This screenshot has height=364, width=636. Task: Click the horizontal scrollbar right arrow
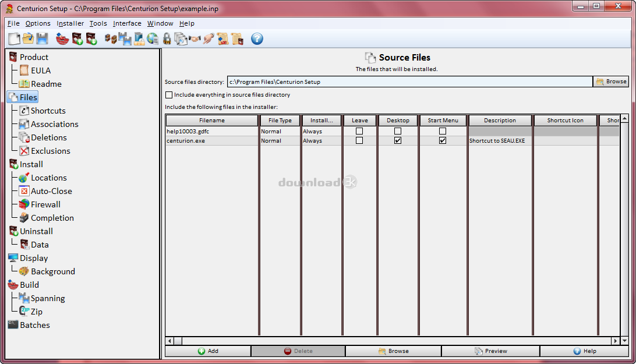pos(616,341)
